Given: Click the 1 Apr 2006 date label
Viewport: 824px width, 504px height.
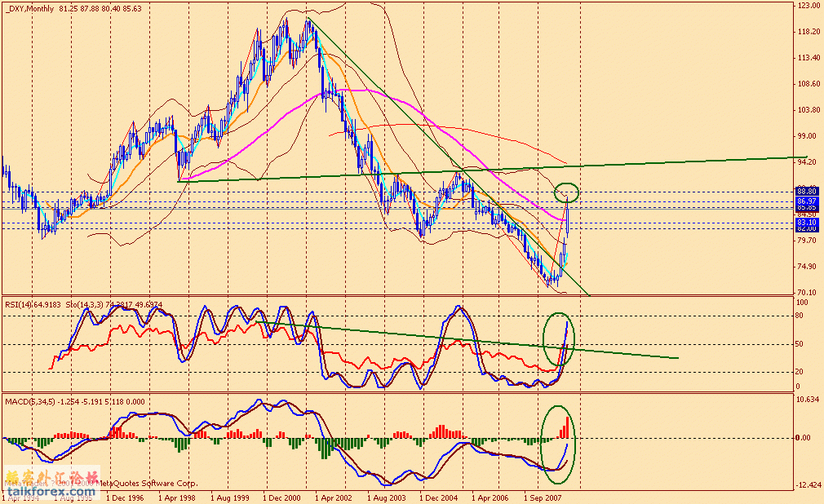Looking at the screenshot, I should point(490,497).
